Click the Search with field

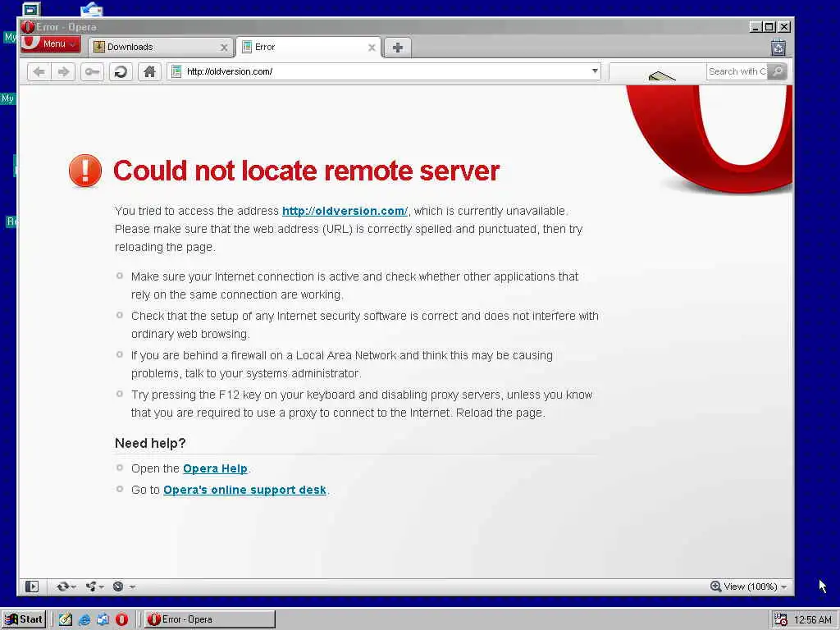point(737,71)
